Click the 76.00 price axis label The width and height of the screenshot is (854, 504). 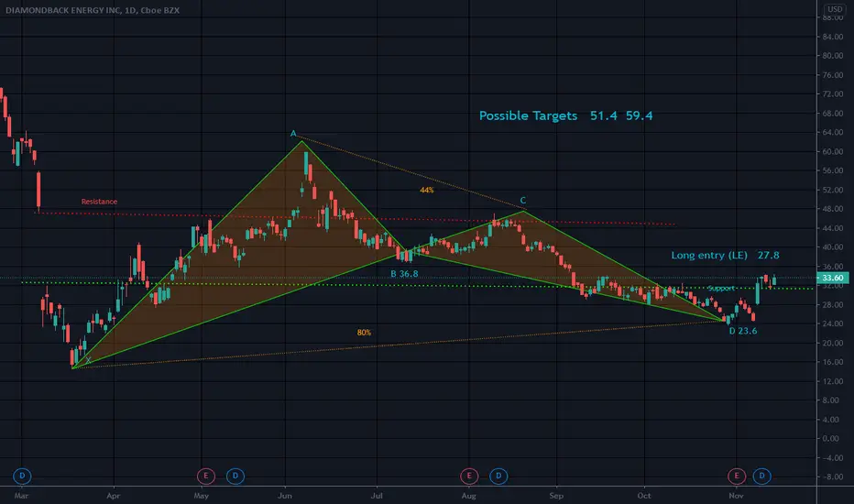pos(832,74)
